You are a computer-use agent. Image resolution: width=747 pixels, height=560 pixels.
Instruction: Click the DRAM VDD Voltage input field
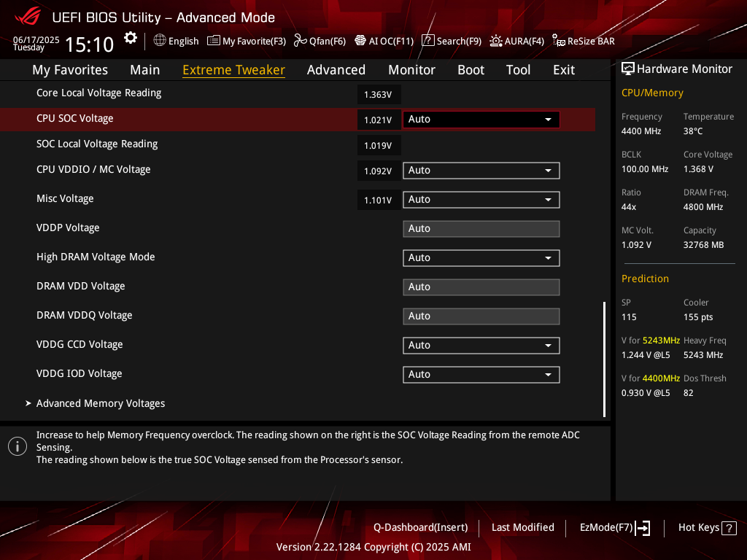pyautogui.click(x=481, y=287)
